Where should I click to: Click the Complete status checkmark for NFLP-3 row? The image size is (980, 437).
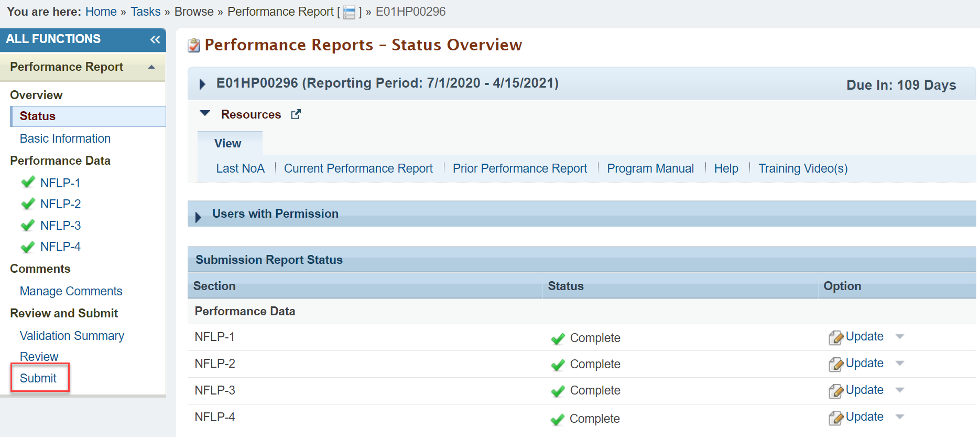point(558,391)
